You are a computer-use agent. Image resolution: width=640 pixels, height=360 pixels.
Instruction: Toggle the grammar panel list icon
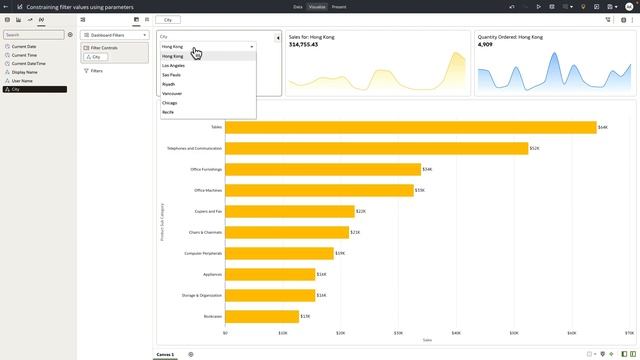[83, 20]
